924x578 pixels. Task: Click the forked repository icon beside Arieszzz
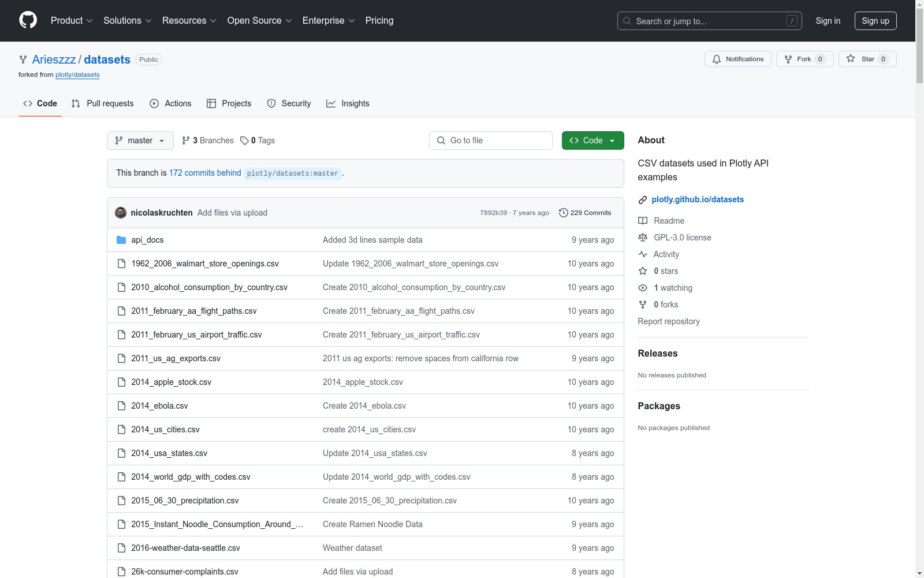[23, 60]
